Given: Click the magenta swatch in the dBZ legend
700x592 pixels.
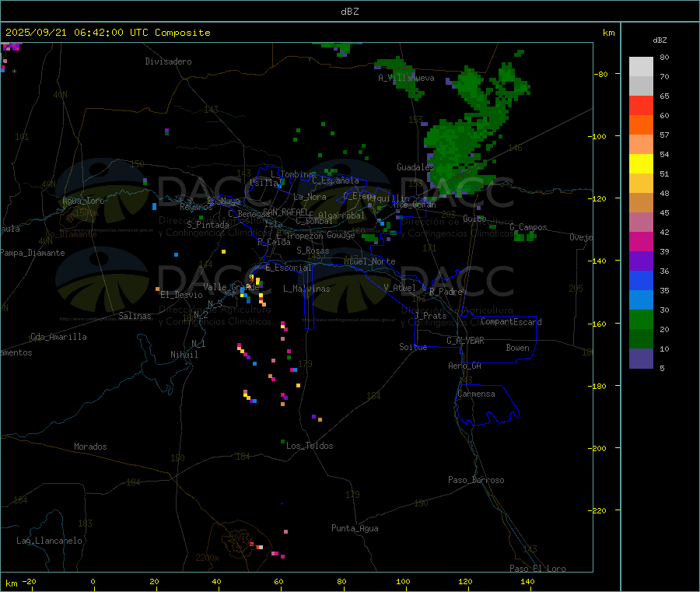Looking at the screenshot, I should [641, 241].
